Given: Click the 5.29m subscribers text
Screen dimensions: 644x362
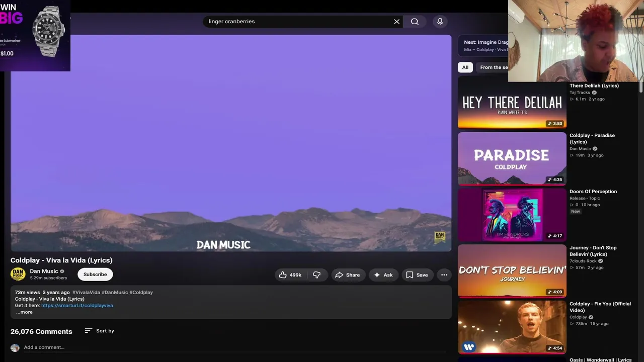Looking at the screenshot, I should [48, 278].
